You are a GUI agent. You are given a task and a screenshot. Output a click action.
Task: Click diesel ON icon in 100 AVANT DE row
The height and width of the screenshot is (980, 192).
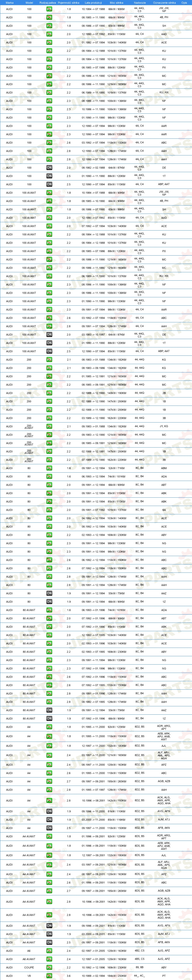[49, 334]
